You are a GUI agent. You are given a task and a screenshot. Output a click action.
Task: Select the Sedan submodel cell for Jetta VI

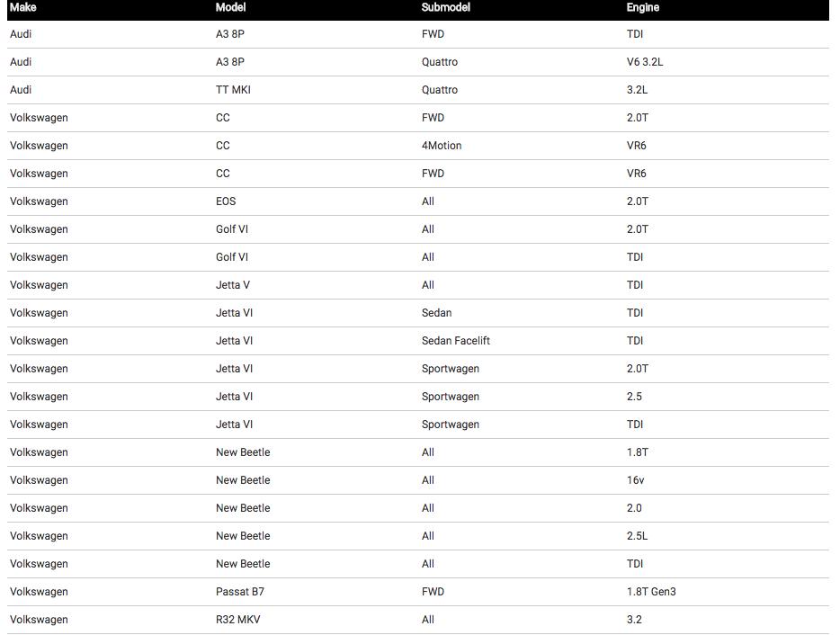point(436,312)
